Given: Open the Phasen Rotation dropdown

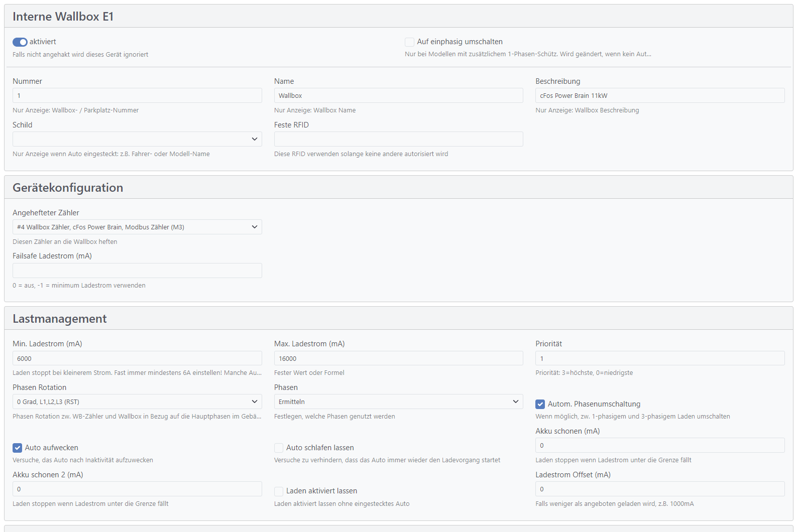Looking at the screenshot, I should [137, 402].
